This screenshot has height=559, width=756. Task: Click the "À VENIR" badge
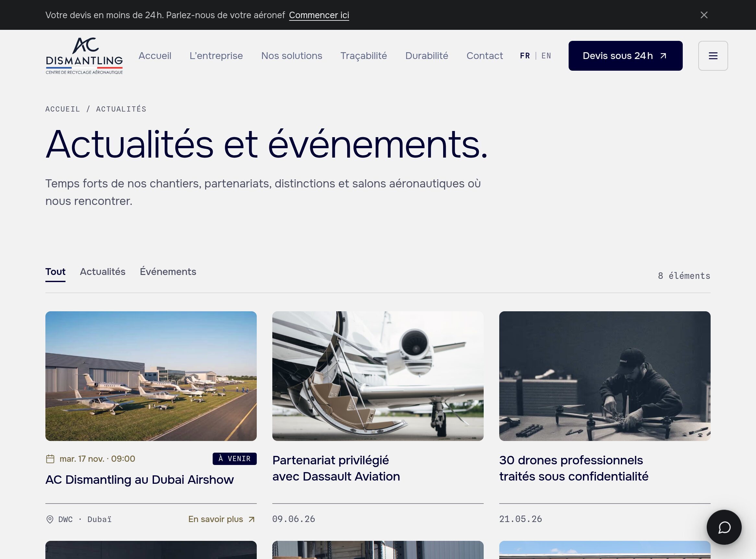pyautogui.click(x=234, y=459)
